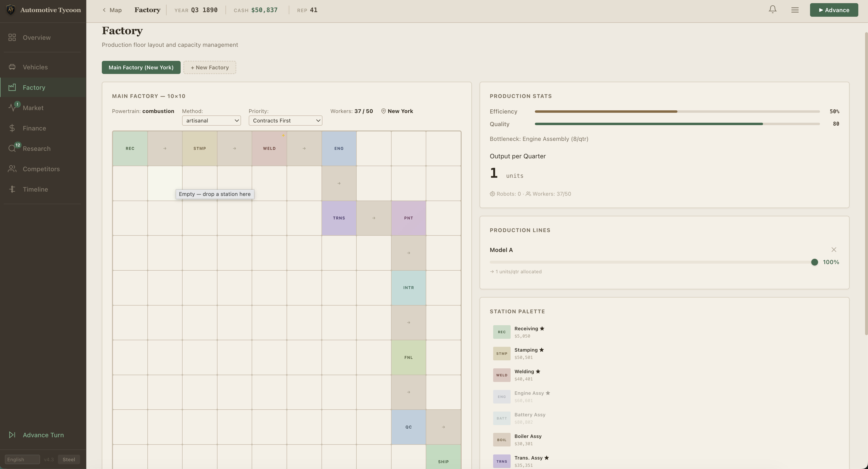Click the PNT station on grid
This screenshot has width=868, height=469.
click(x=408, y=218)
